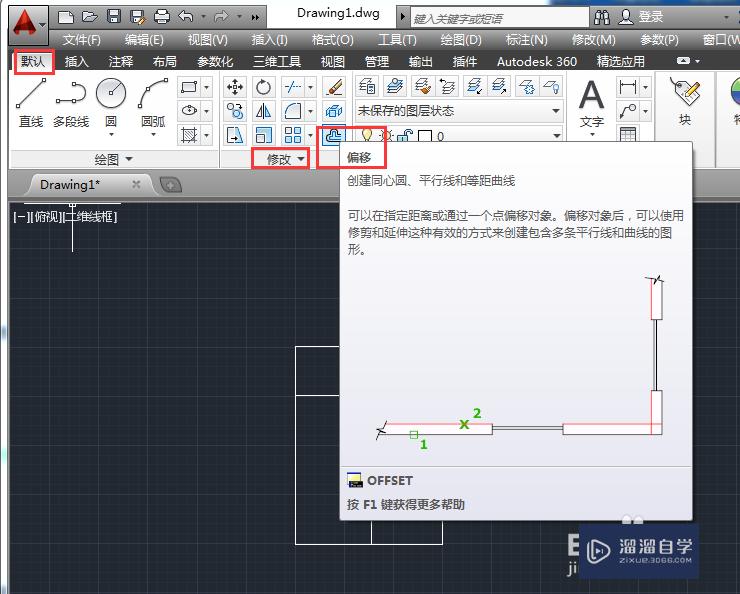Viewport: 740px width, 594px height.
Task: Toggle the layer on/off lightbulb
Action: [367, 136]
